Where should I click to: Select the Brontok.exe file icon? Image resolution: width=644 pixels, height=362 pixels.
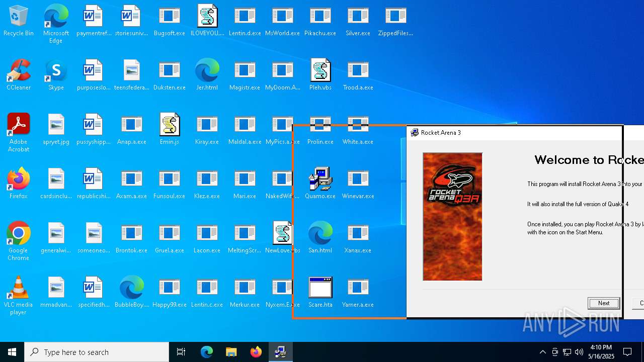(x=132, y=238)
